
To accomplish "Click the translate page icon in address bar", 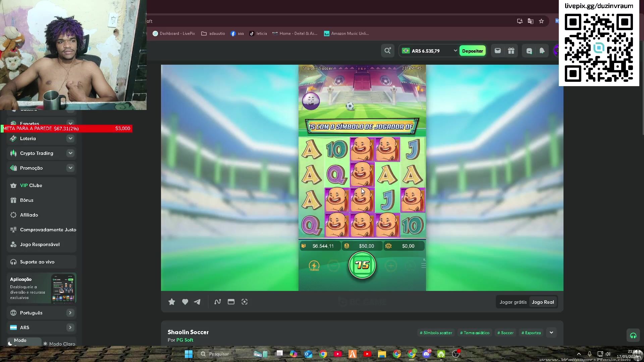I will point(530,21).
